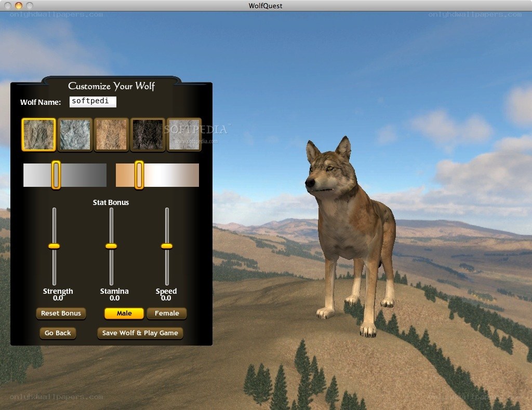
Task: Click the Customize Your Wolf title
Action: coord(112,86)
